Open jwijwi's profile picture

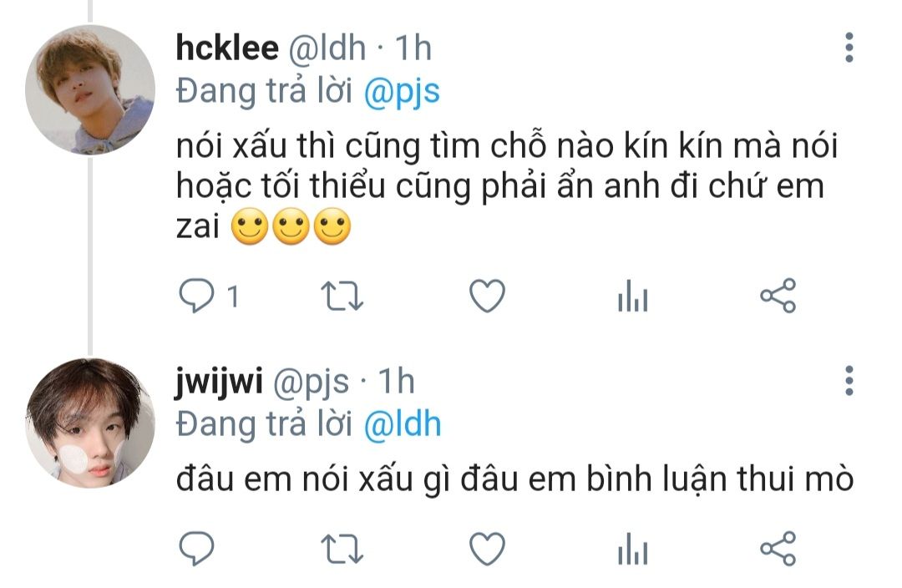pyautogui.click(x=90, y=423)
